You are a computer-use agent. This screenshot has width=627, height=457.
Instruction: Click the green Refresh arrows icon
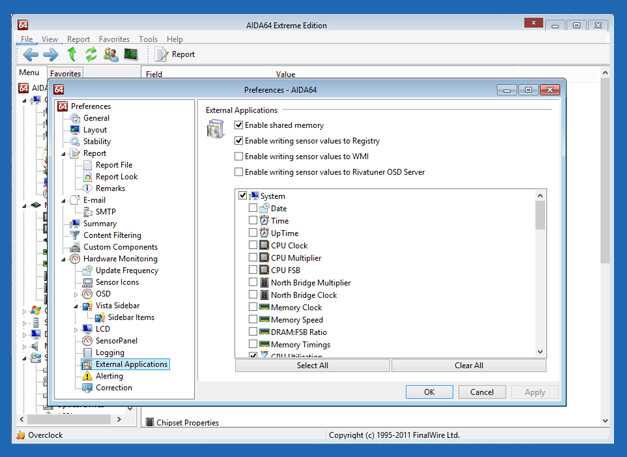point(91,54)
